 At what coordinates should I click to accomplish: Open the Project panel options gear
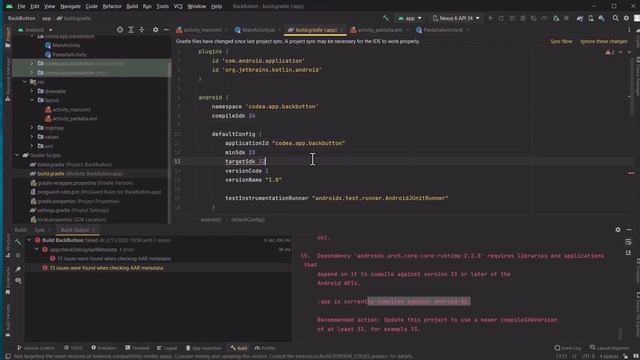(x=156, y=30)
